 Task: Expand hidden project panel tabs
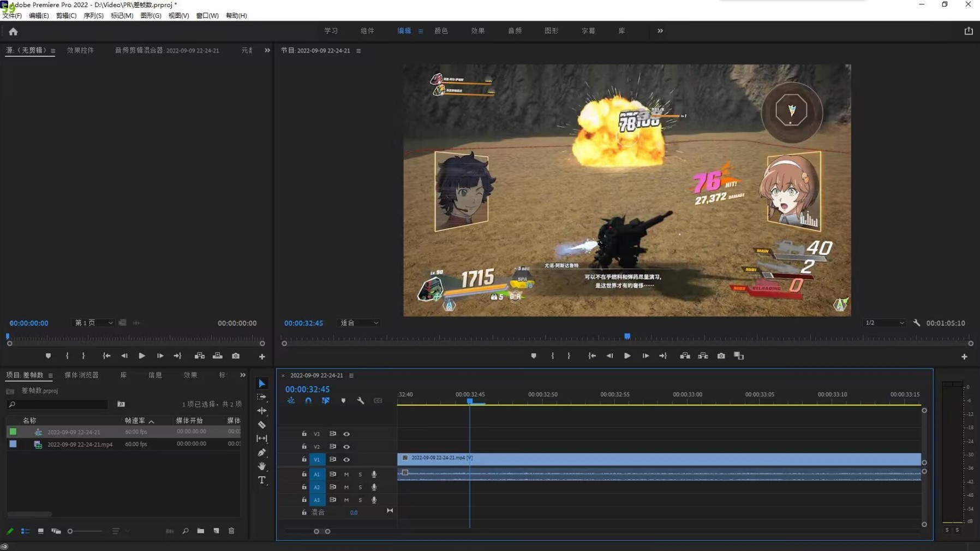pos(243,375)
